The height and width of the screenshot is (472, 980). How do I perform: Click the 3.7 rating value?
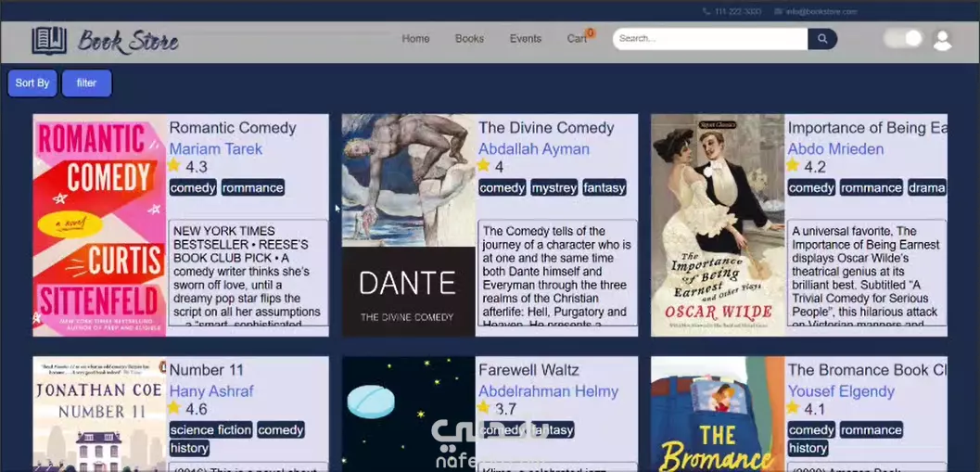point(505,410)
